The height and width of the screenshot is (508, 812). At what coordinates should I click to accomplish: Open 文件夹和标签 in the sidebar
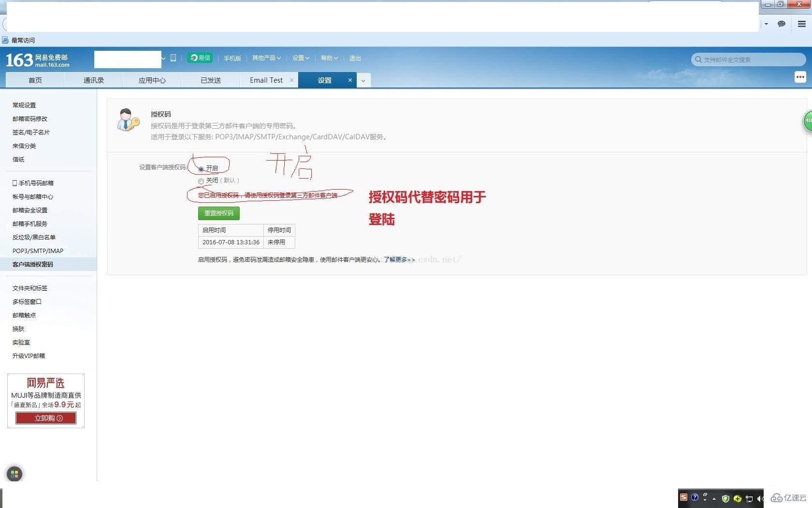30,288
